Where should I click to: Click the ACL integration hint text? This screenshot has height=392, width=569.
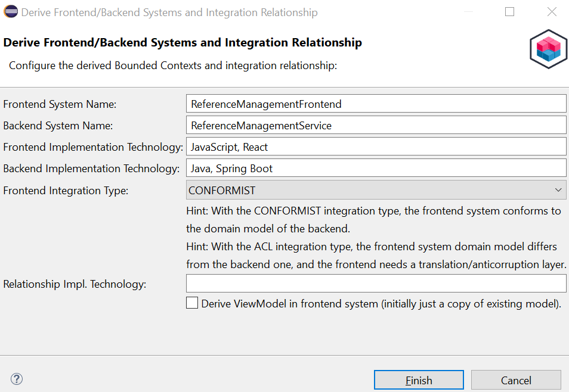coord(376,255)
